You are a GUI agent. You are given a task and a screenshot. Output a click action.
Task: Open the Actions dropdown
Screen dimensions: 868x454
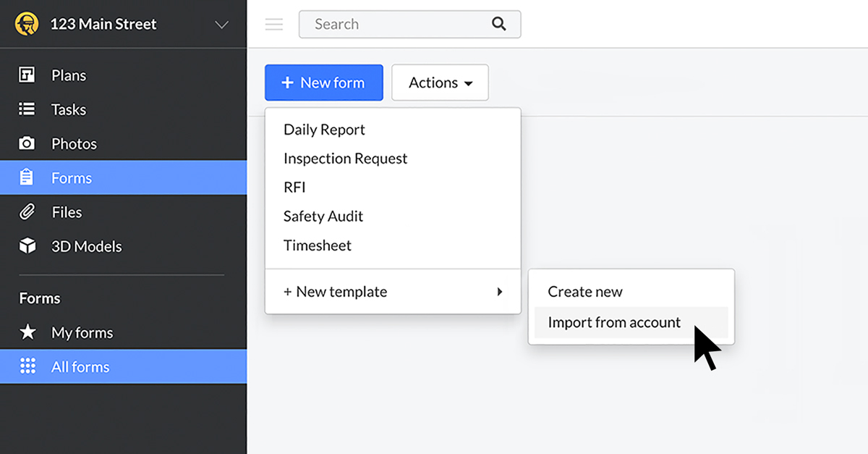(x=440, y=82)
